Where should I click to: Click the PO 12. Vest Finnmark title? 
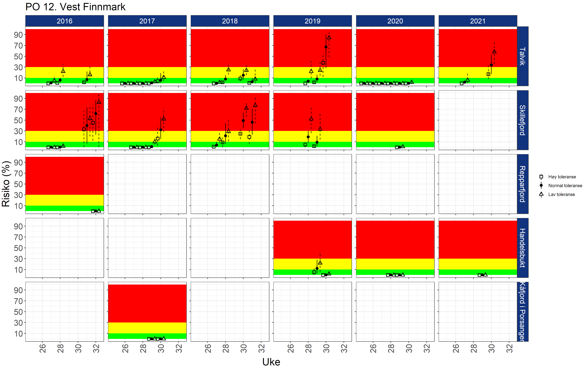click(75, 7)
